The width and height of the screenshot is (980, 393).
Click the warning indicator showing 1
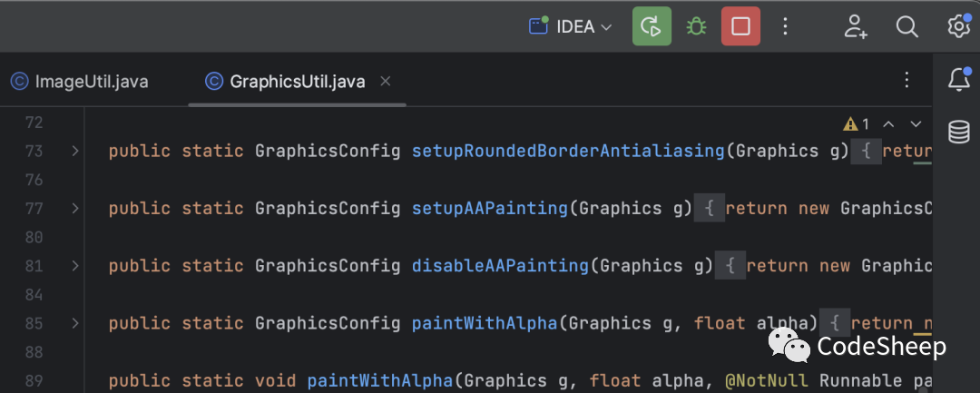click(x=856, y=123)
